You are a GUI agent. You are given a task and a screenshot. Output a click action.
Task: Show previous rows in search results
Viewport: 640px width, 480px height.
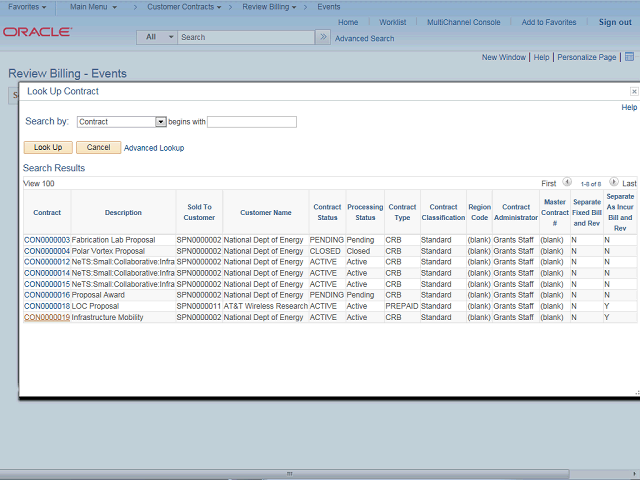tap(567, 183)
